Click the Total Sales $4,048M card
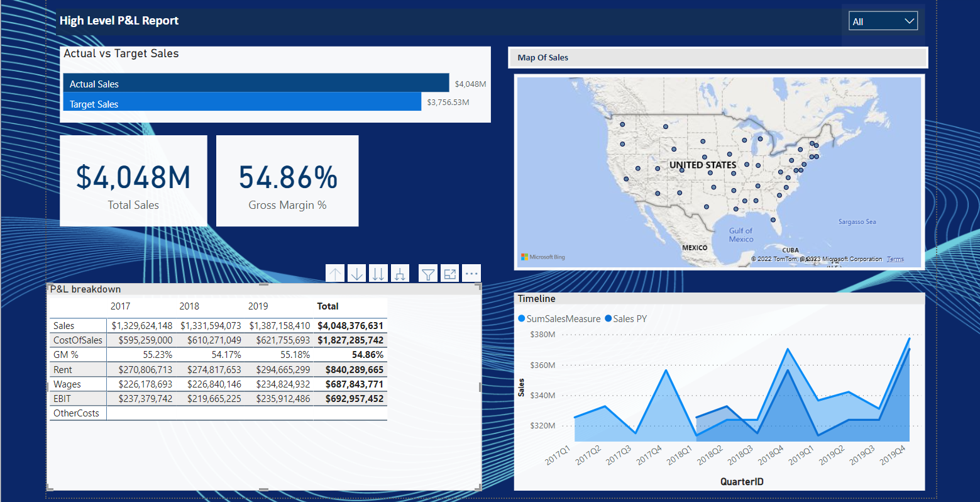This screenshot has height=502, width=980. (133, 181)
